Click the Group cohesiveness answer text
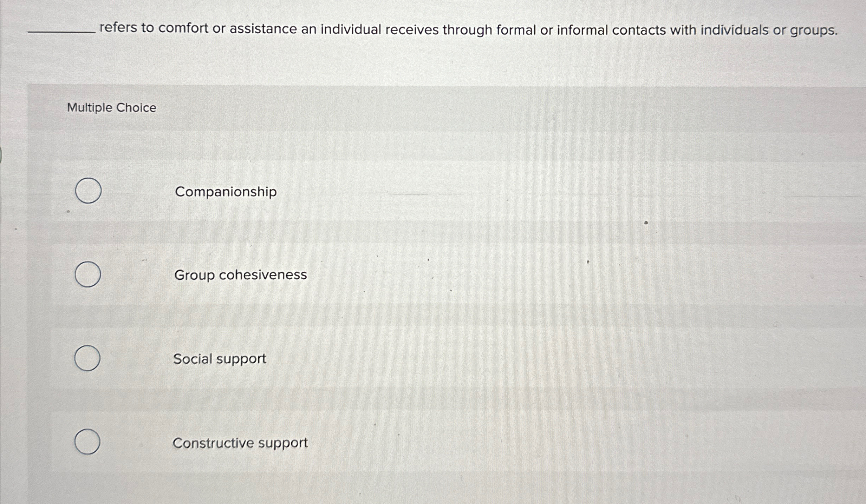Screen dimensions: 866x504 tap(241, 275)
